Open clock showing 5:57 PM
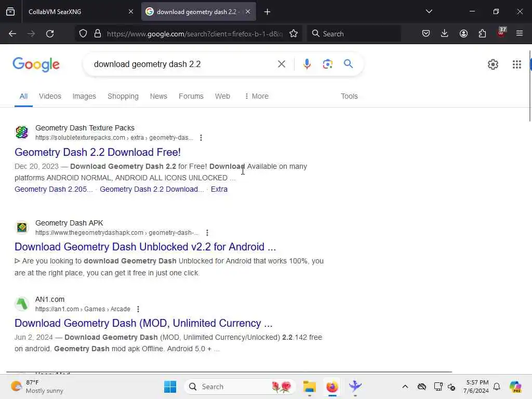This screenshot has width=532, height=399. tap(476, 387)
